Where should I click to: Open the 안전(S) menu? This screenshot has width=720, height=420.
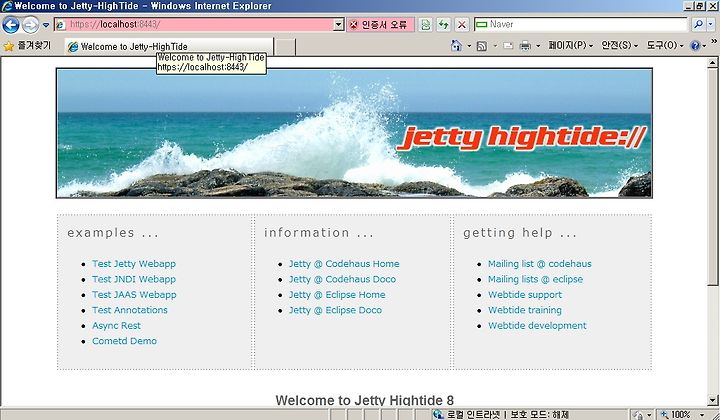point(619,45)
